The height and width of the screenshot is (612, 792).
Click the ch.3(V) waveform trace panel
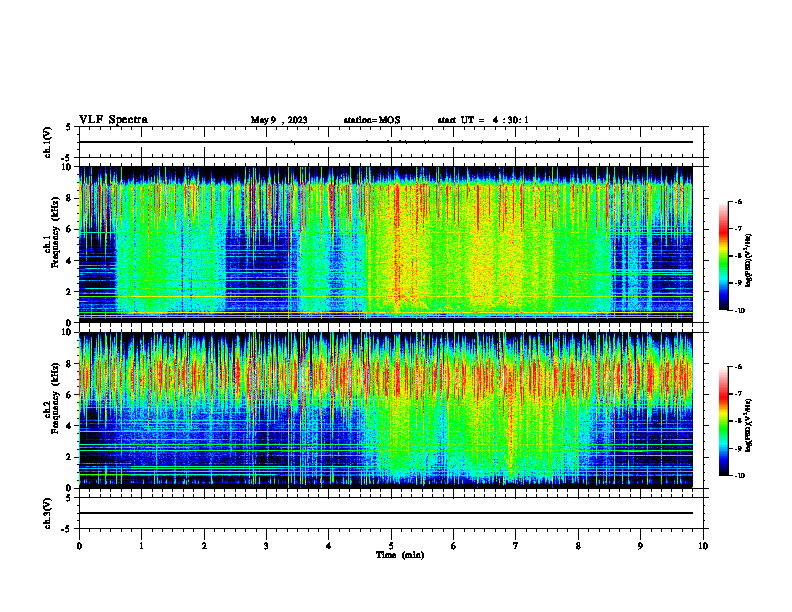click(x=391, y=513)
